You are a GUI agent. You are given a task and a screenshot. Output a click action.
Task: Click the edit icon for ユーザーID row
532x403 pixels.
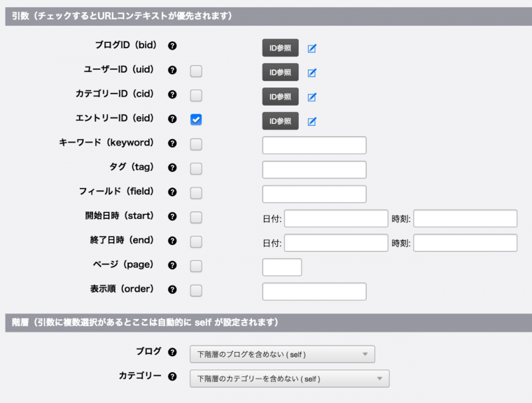coord(312,73)
